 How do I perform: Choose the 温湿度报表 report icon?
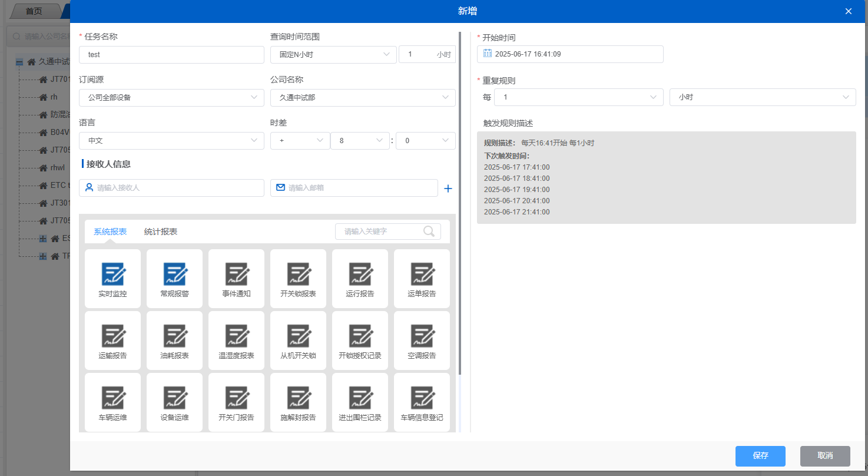(x=236, y=336)
